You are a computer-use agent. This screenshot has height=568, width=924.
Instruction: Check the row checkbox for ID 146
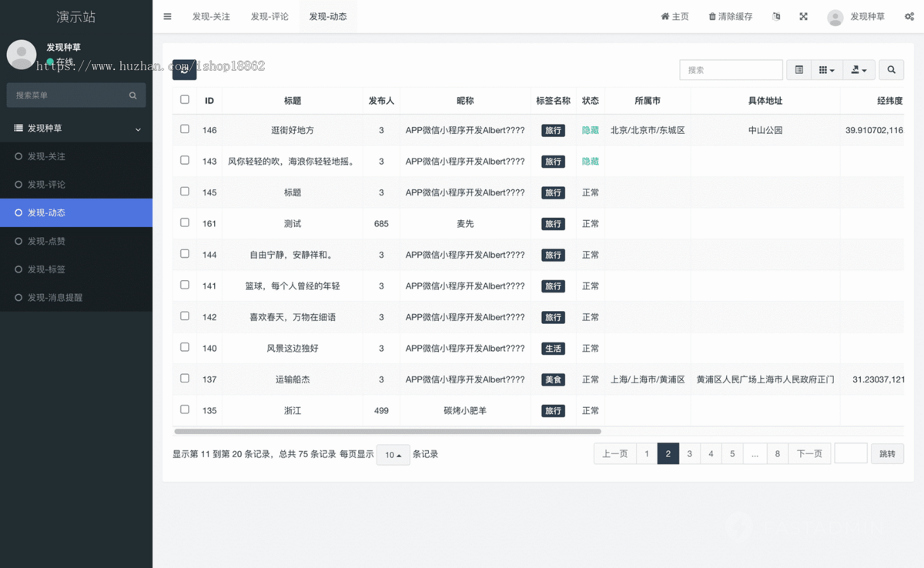pyautogui.click(x=184, y=129)
